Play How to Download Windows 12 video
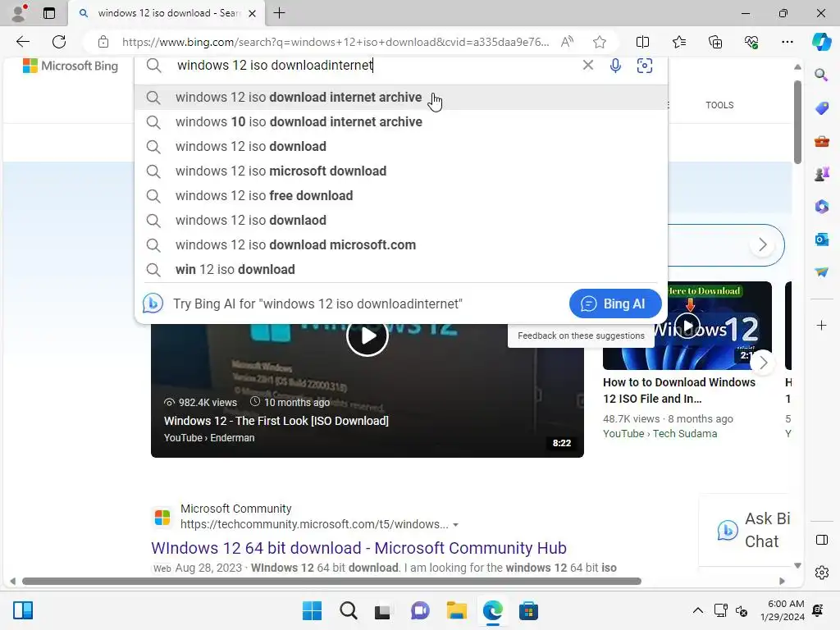This screenshot has height=630, width=840. coord(687,325)
